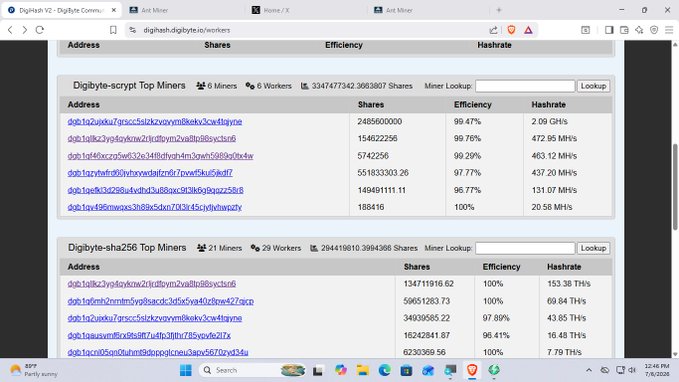679x382 pixels.
Task: Reload the DigiHash page
Action: point(40,30)
